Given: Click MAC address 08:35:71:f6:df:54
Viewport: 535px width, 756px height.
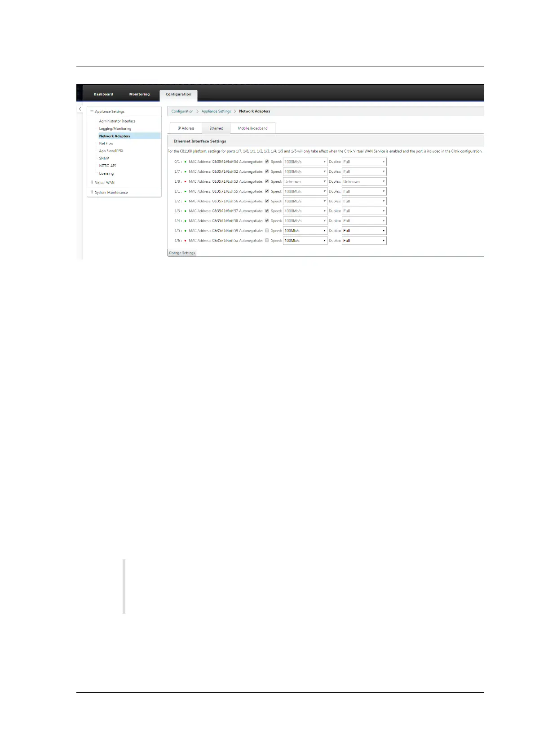Looking at the screenshot, I should point(225,162).
